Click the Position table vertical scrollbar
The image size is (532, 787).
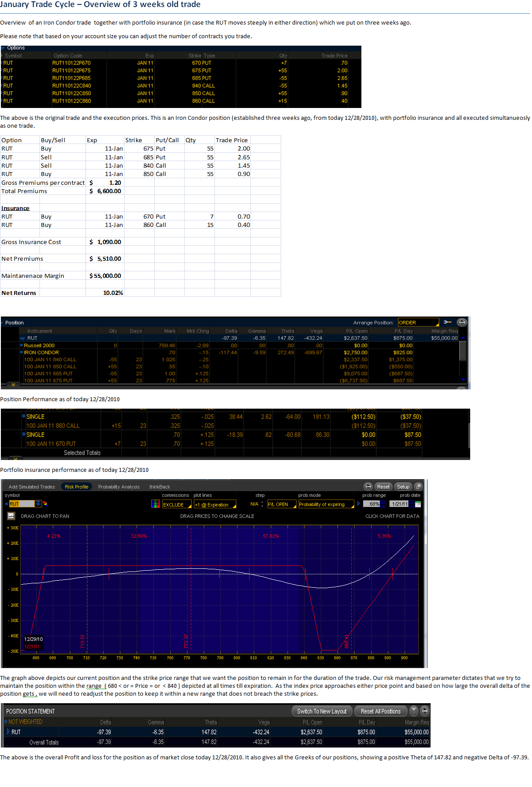click(462, 351)
